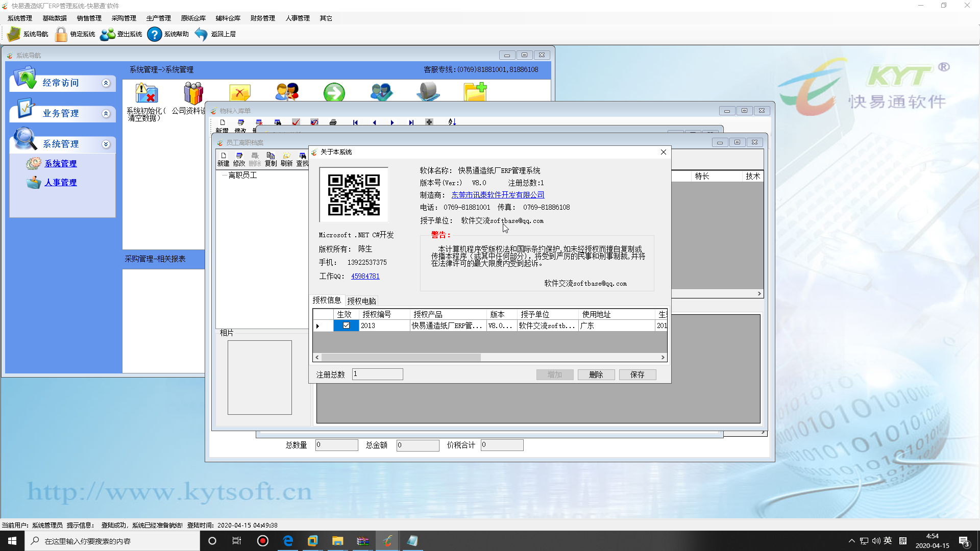Click the 授权产品 column header
The image size is (980, 551).
[x=449, y=314]
